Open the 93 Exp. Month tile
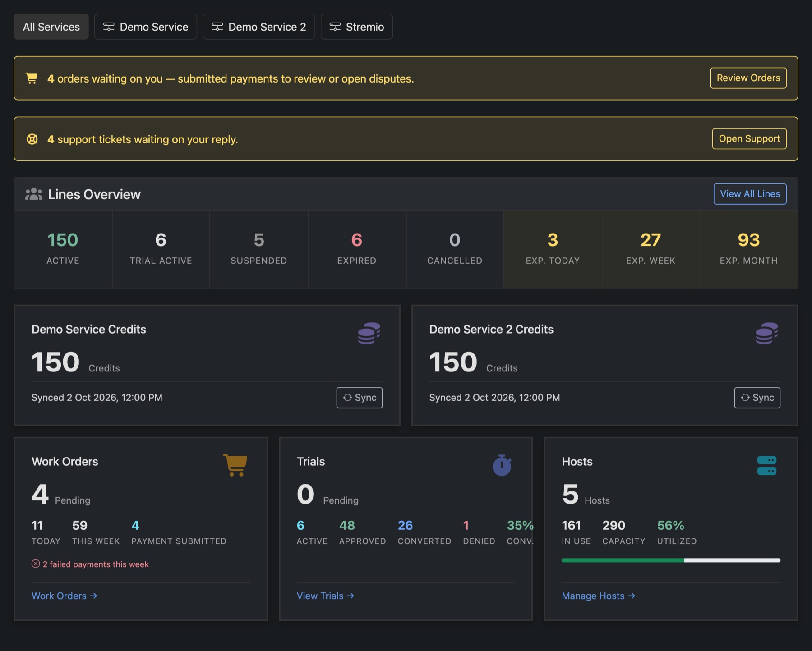The height and width of the screenshot is (651, 812). [749, 249]
